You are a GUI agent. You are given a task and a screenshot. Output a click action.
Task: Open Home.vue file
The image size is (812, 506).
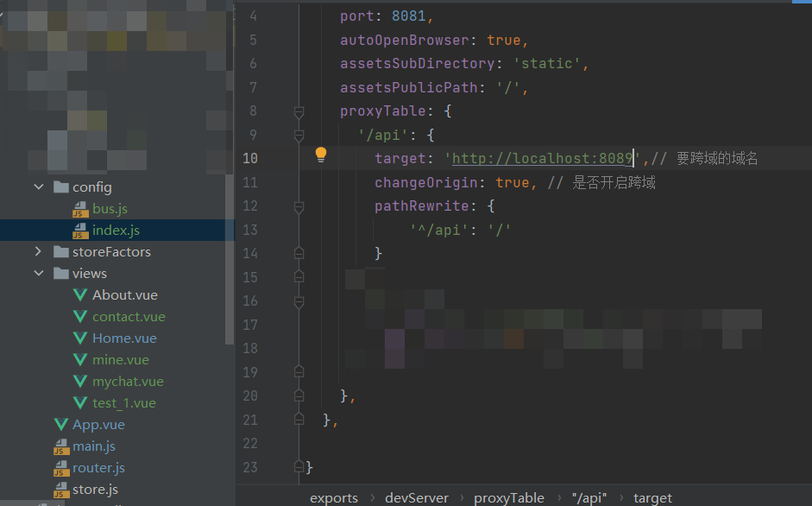[124, 338]
